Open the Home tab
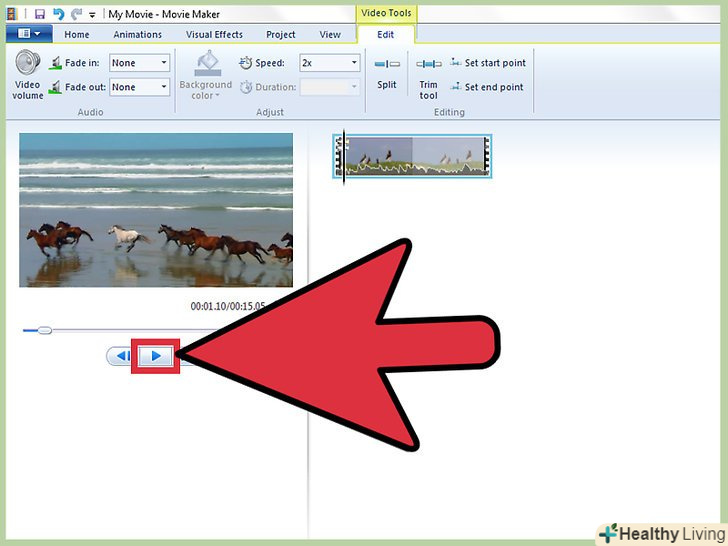The image size is (728, 546). tap(77, 34)
